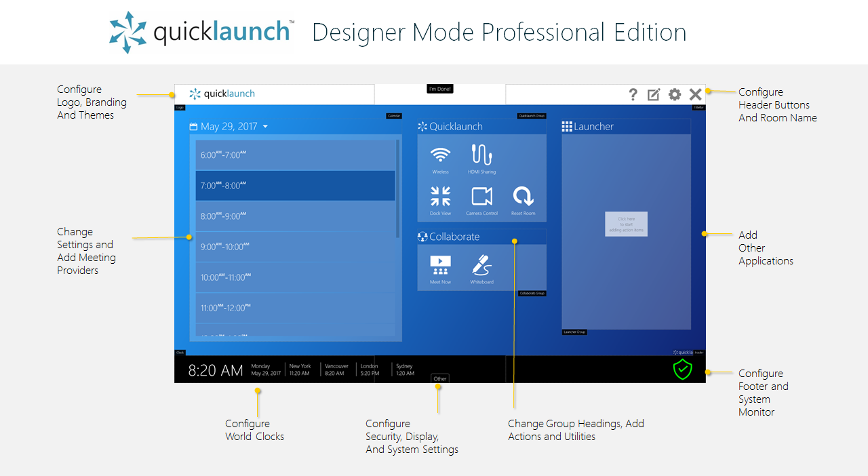Select the Launcher Group designer tag
868x476 pixels.
point(574,332)
